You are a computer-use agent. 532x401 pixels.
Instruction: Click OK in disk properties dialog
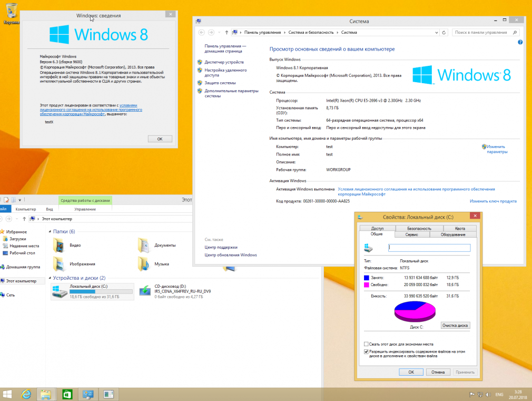[411, 372]
